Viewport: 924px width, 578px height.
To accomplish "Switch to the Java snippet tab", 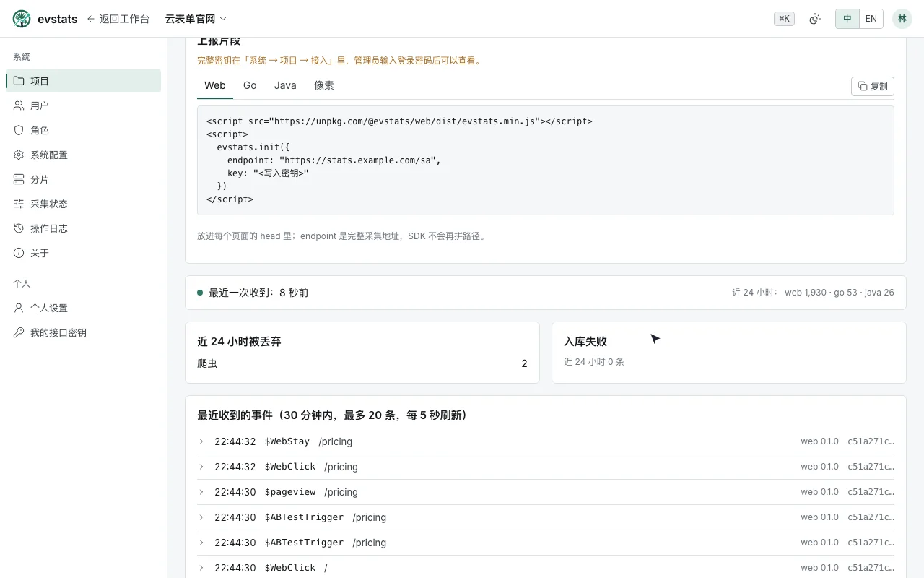I will (285, 85).
